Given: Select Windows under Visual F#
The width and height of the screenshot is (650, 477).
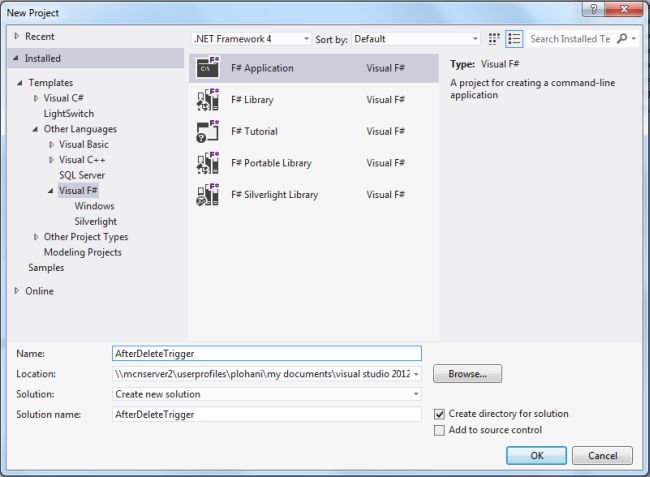Looking at the screenshot, I should pos(95,206).
